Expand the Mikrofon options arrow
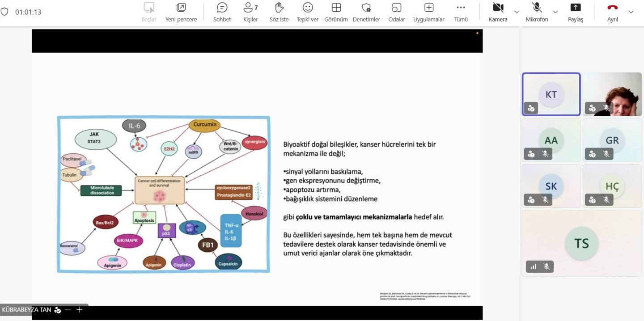 [x=555, y=12]
